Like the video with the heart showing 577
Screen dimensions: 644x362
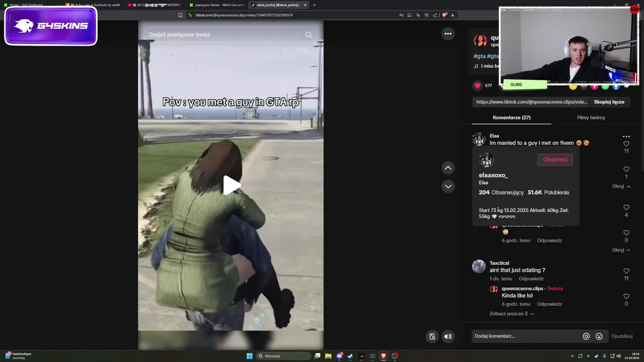click(478, 85)
